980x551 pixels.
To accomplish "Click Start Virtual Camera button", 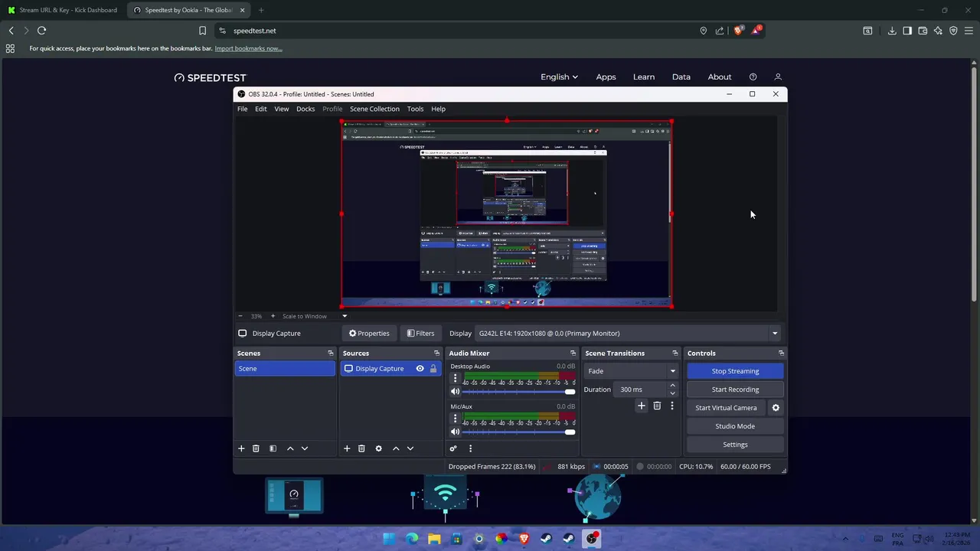I will (x=726, y=408).
